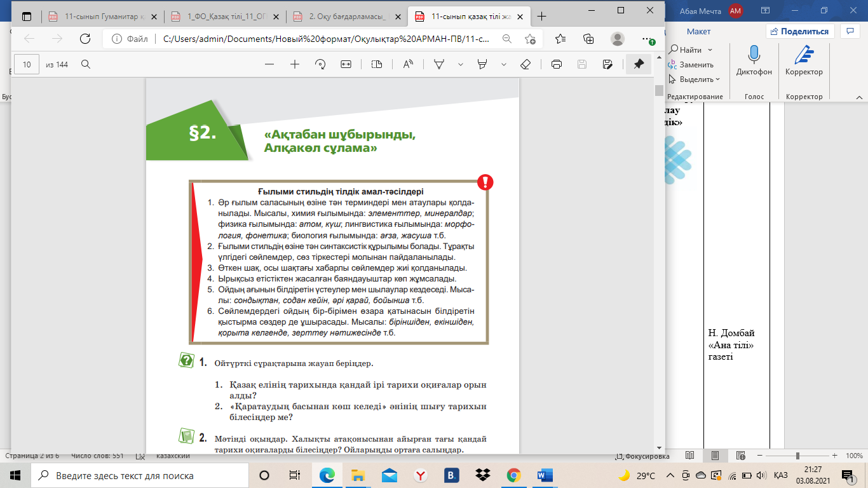Go back in Edge browser
The image size is (868, 488).
(x=29, y=39)
